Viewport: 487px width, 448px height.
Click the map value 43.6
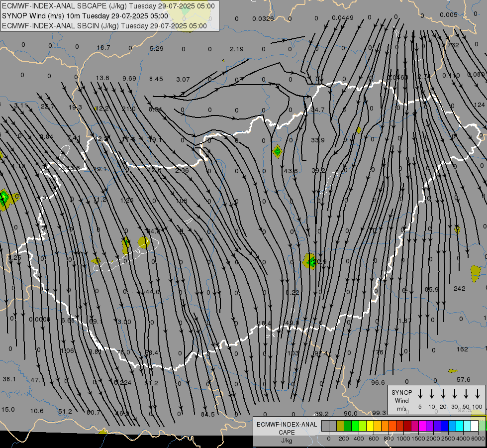[x=291, y=171]
